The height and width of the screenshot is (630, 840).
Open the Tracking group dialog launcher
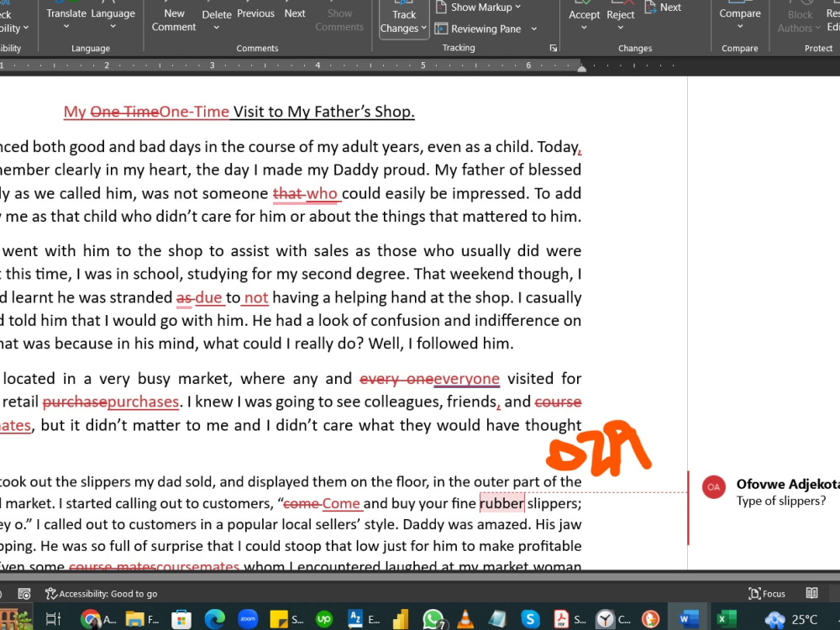tap(553, 48)
